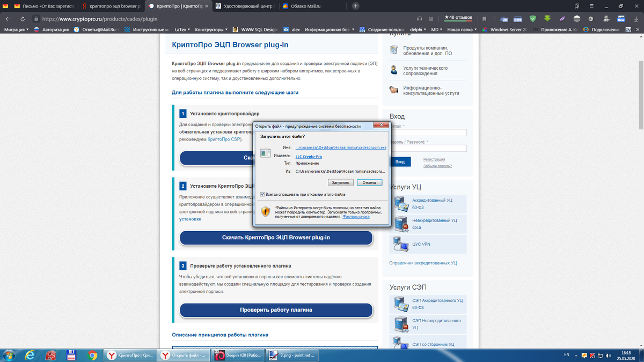The image size is (644, 362).
Task: Click the 48 отзывов site rating
Action: [458, 18]
